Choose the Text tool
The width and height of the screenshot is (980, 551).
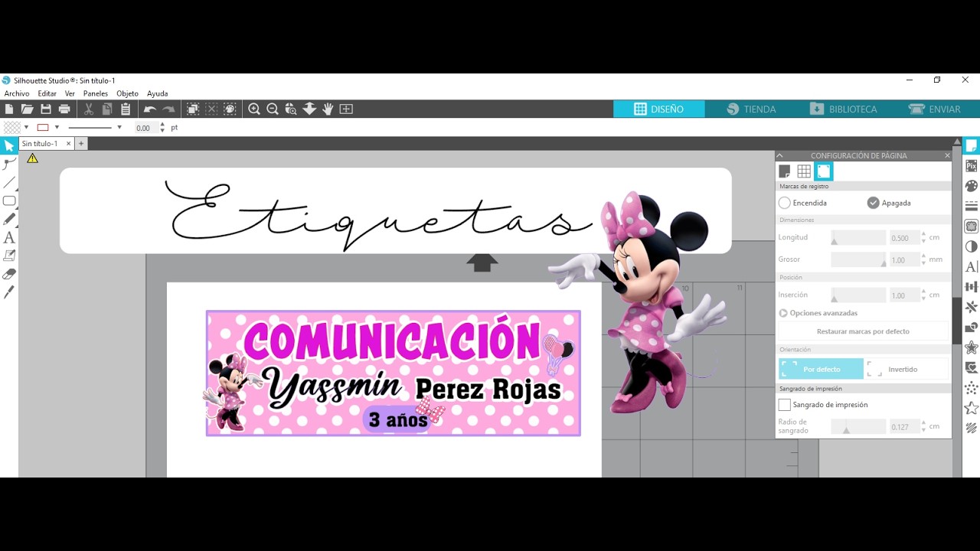click(x=9, y=237)
